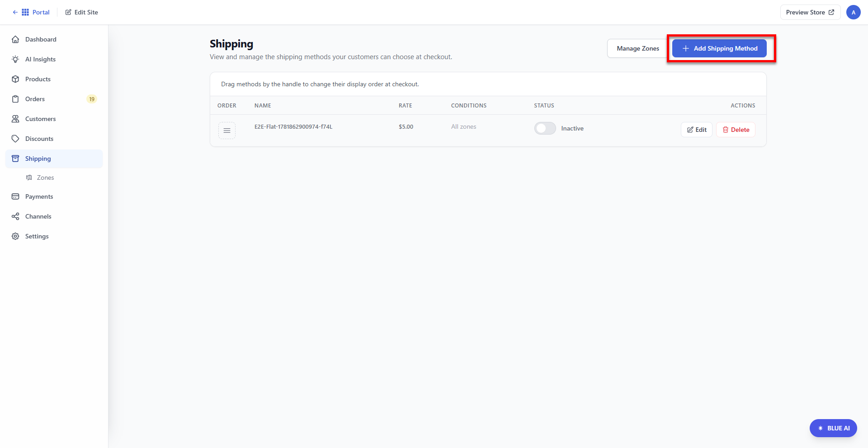This screenshot has height=448, width=868.
Task: Click the All zones condition text
Action: (x=464, y=127)
